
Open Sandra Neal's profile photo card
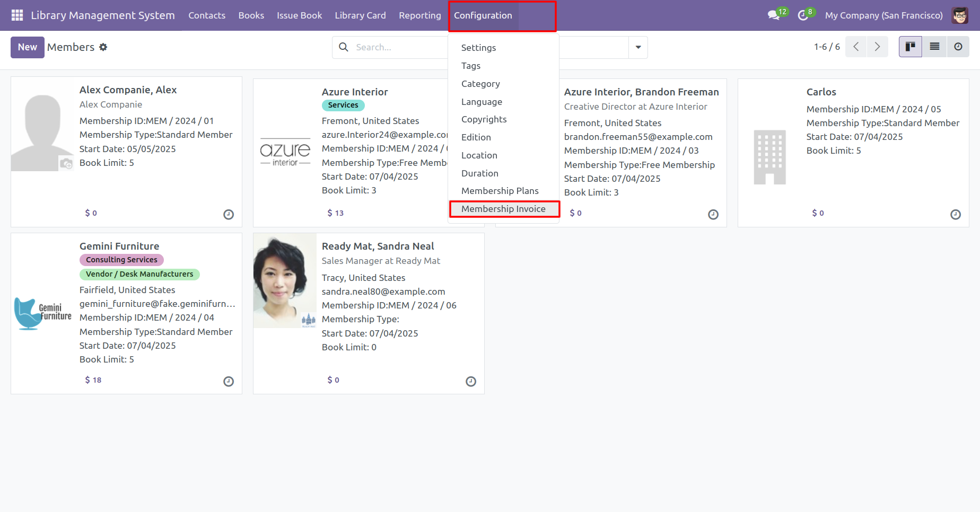click(x=285, y=280)
